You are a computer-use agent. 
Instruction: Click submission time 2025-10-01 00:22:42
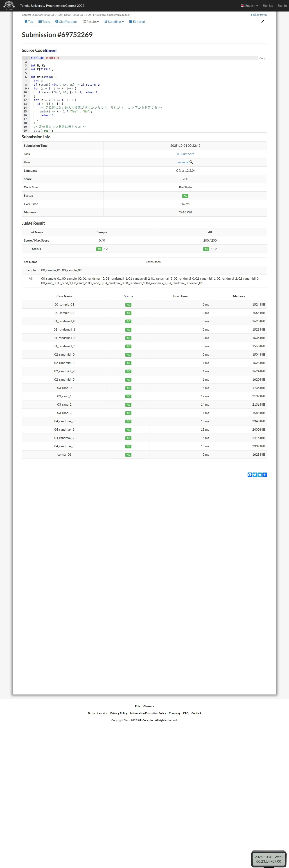tap(185, 146)
